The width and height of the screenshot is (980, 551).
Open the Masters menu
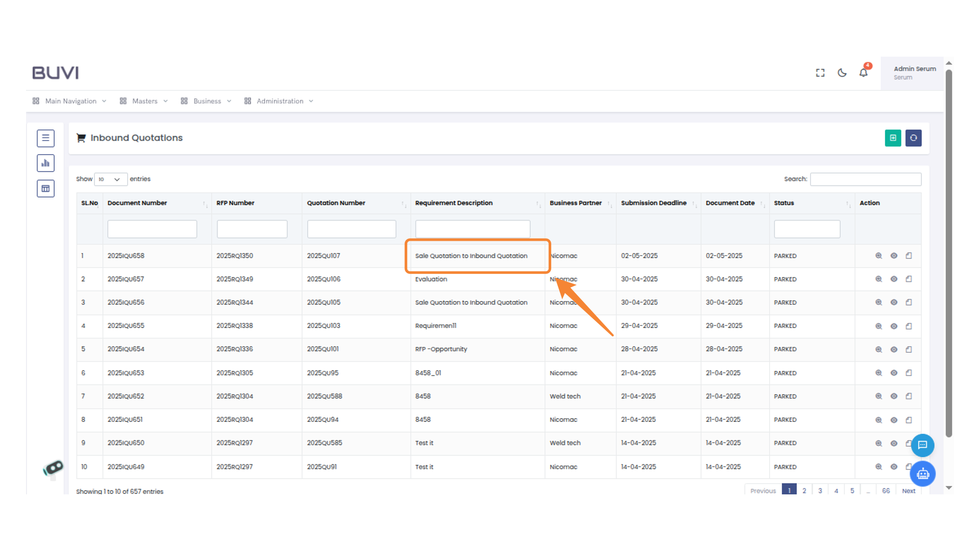144,101
